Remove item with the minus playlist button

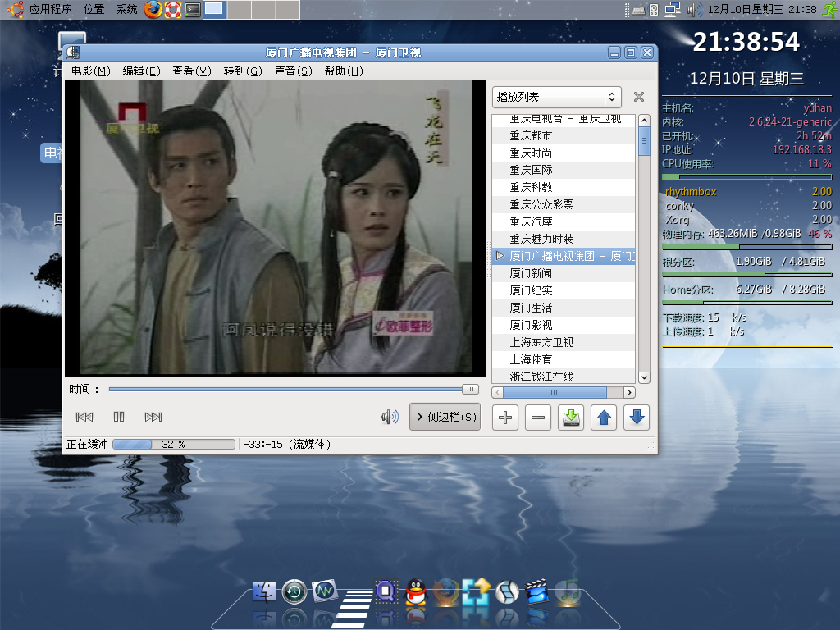(x=538, y=418)
